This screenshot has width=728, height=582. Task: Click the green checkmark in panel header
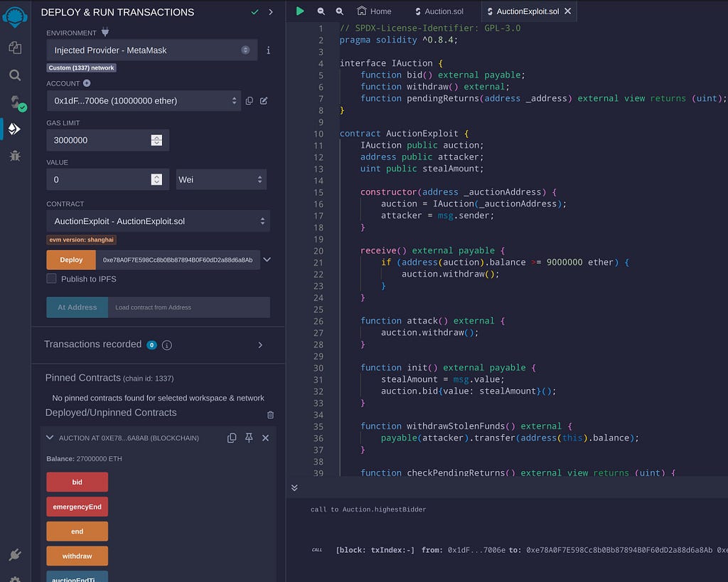point(255,12)
